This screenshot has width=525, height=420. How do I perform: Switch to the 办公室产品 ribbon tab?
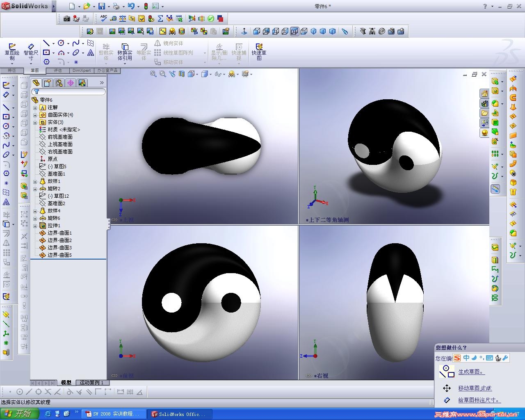point(107,71)
